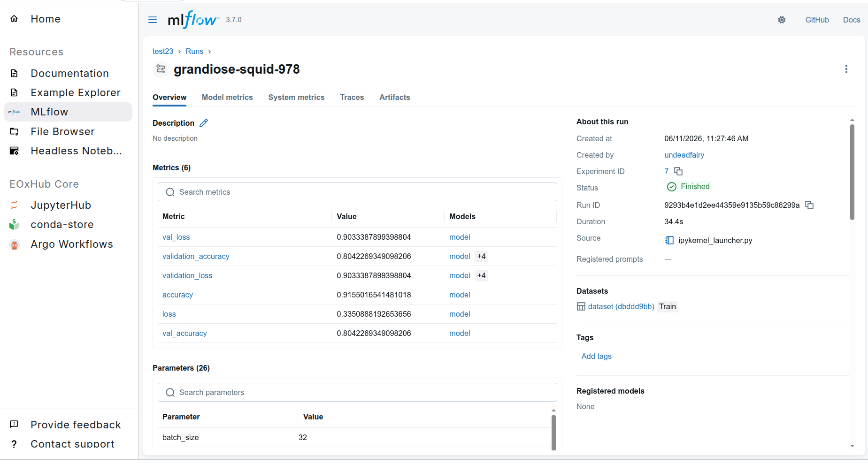Open model link in accuracy row

pyautogui.click(x=460, y=295)
